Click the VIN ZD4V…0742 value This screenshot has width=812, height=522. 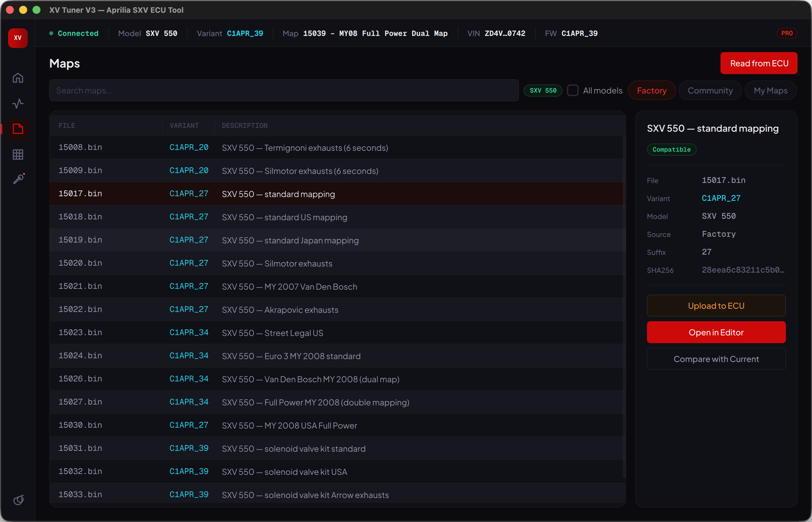pos(504,33)
